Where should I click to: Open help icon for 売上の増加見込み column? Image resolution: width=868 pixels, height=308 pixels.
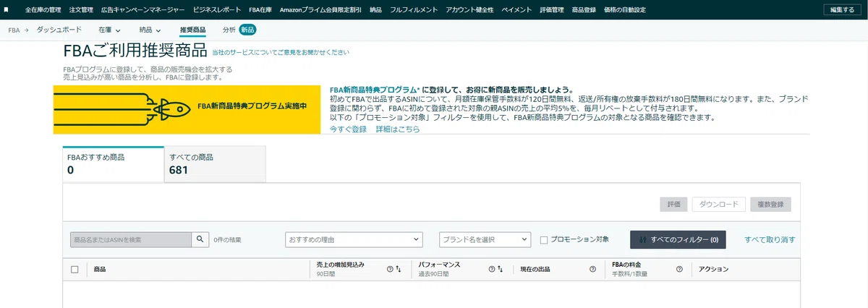click(x=390, y=269)
